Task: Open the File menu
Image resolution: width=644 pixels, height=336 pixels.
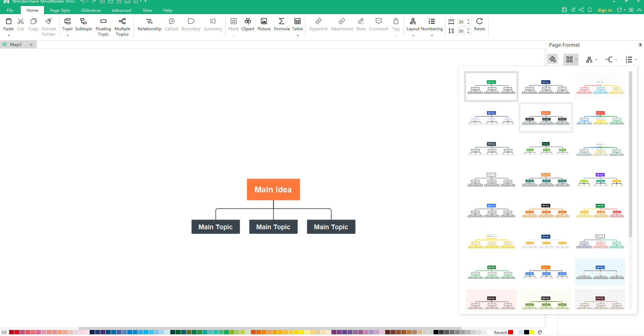Action: (x=10, y=10)
